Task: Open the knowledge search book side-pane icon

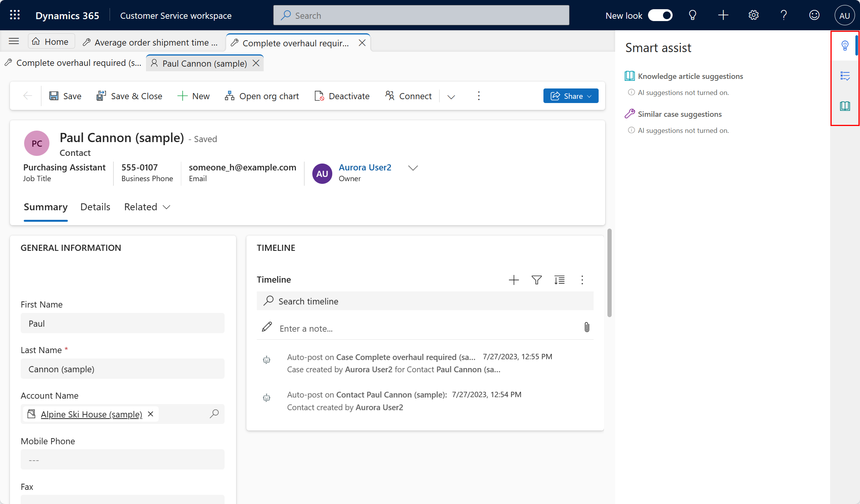Action: [845, 106]
